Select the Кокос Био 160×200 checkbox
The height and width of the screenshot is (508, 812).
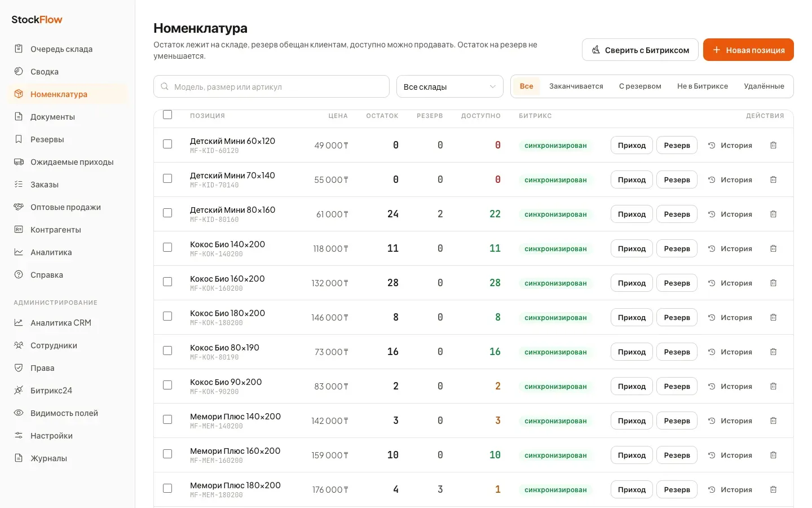tap(167, 282)
